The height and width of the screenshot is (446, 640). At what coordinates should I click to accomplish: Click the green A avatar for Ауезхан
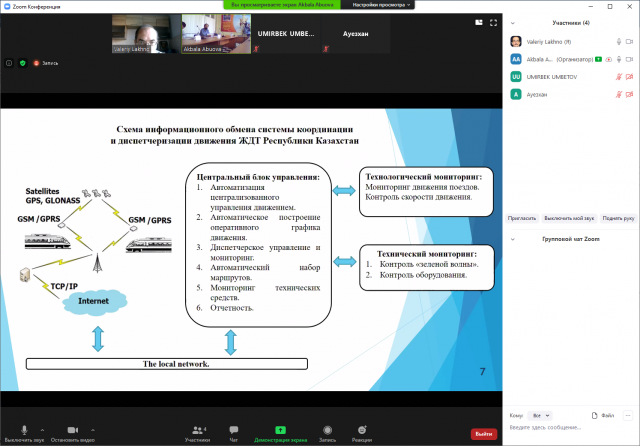tap(516, 94)
